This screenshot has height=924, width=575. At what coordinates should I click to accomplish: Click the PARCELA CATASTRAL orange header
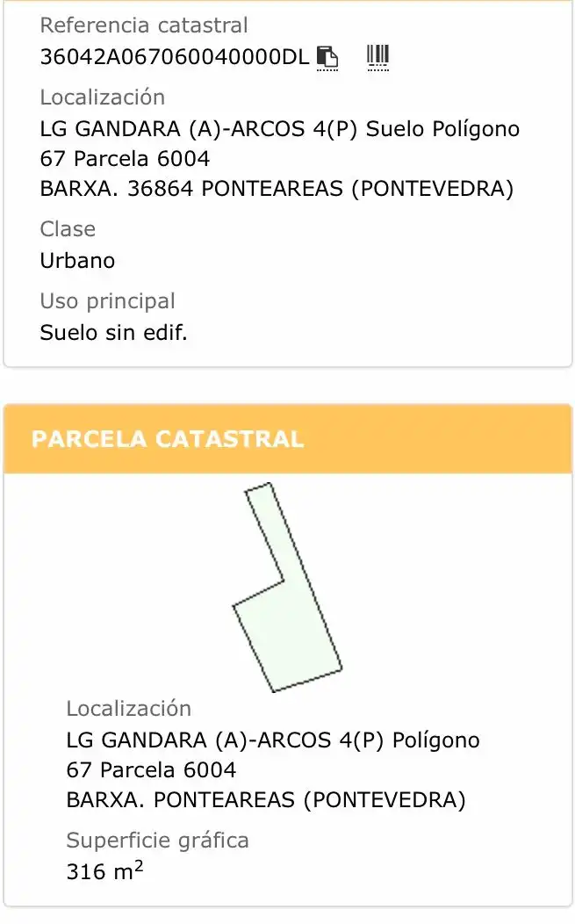coord(288,439)
